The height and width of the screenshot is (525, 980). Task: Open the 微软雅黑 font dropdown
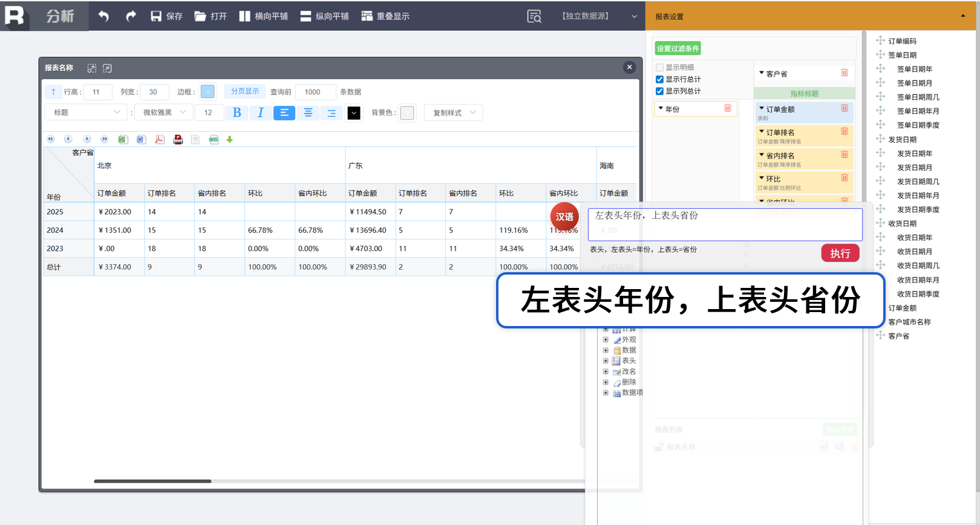(x=164, y=112)
